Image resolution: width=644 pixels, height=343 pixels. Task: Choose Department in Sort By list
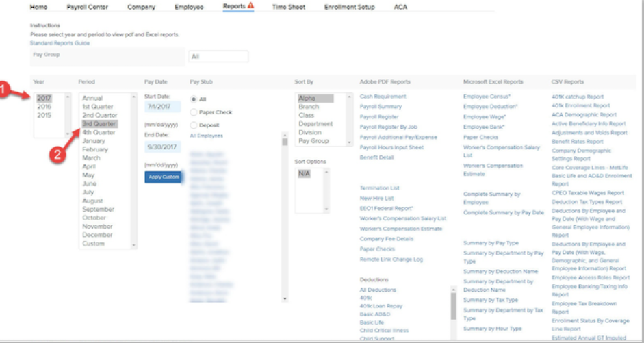tap(315, 124)
